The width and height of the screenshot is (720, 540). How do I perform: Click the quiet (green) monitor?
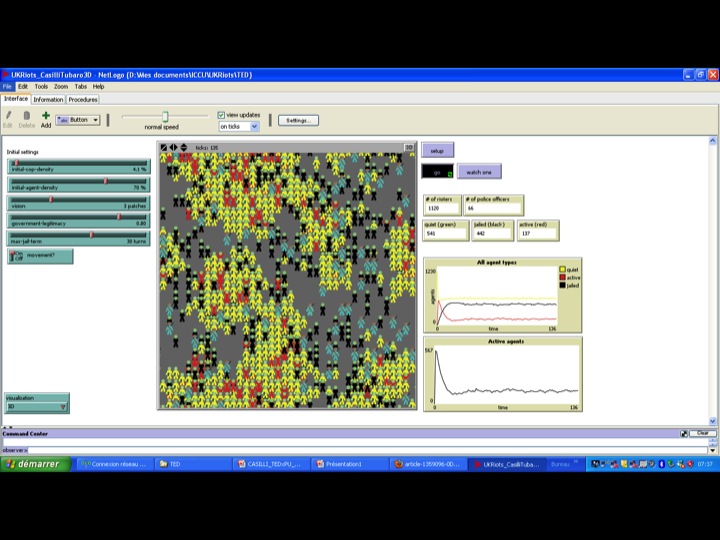click(445, 230)
